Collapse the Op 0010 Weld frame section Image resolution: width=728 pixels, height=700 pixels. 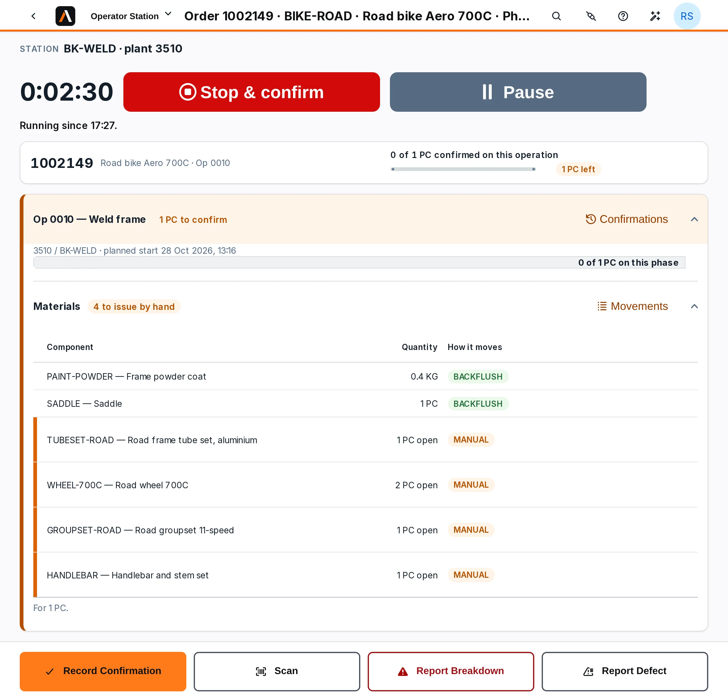coord(694,219)
